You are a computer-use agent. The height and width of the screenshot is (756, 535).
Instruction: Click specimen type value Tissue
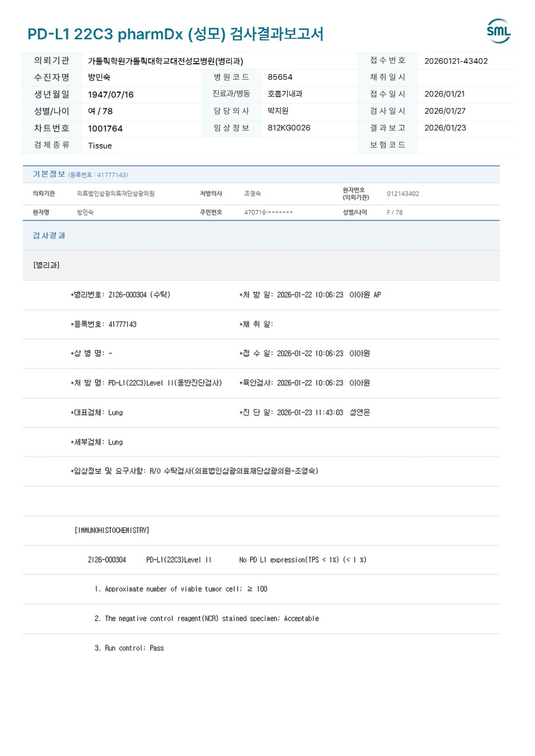(100, 146)
